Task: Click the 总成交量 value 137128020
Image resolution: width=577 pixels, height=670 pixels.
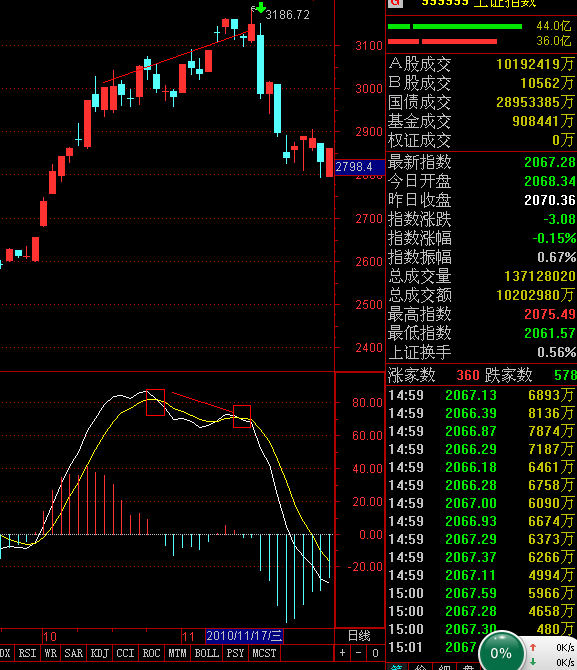Action: point(540,276)
